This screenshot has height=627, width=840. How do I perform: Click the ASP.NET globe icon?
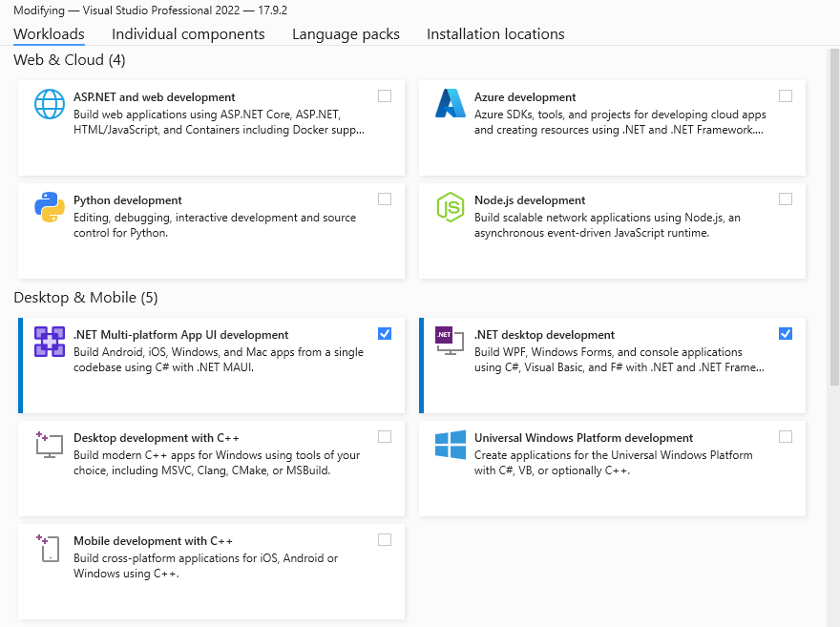click(x=49, y=103)
